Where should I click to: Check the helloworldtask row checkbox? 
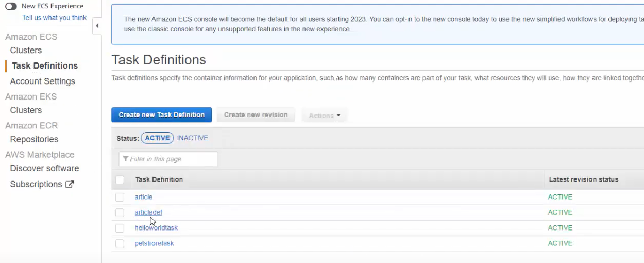(120, 228)
